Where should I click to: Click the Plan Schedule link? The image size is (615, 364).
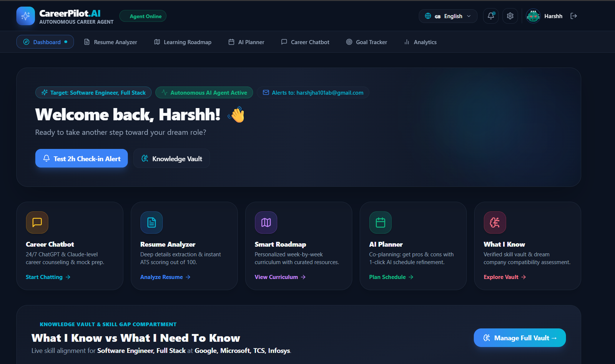coord(391,277)
